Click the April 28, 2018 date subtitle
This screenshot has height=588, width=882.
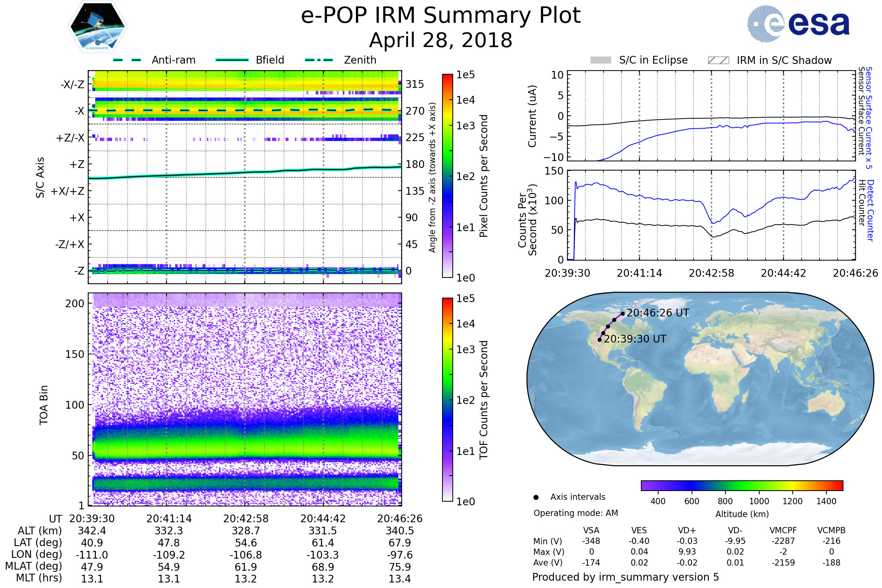click(x=441, y=40)
